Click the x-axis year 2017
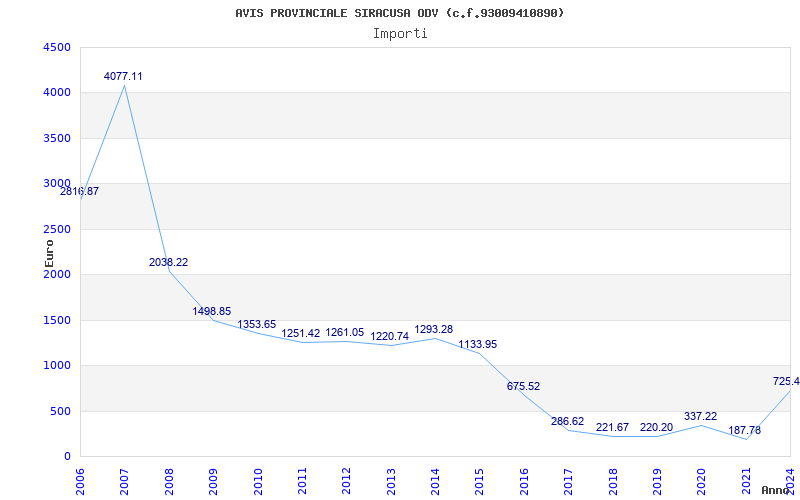The image size is (800, 500). (568, 482)
